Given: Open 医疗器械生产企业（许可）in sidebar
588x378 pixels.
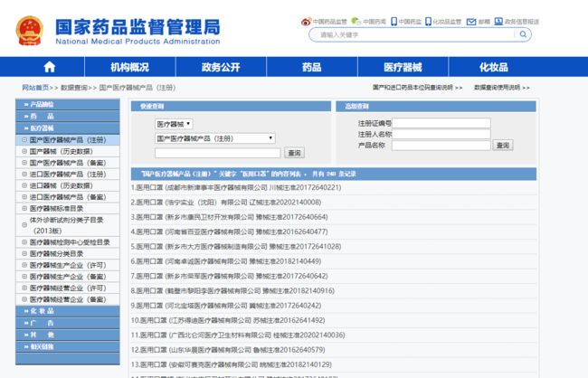Looking at the screenshot, I should tap(68, 265).
